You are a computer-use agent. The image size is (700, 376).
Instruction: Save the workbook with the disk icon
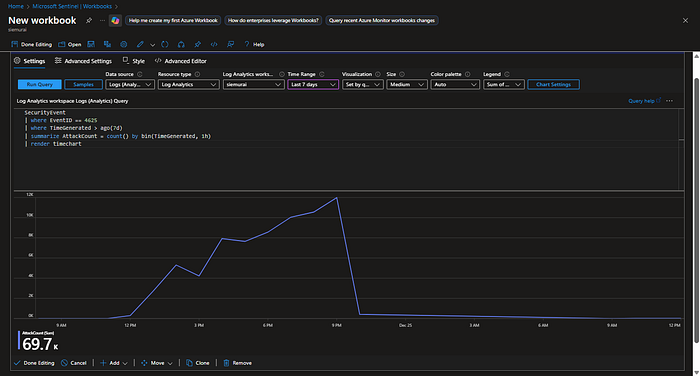pos(91,44)
